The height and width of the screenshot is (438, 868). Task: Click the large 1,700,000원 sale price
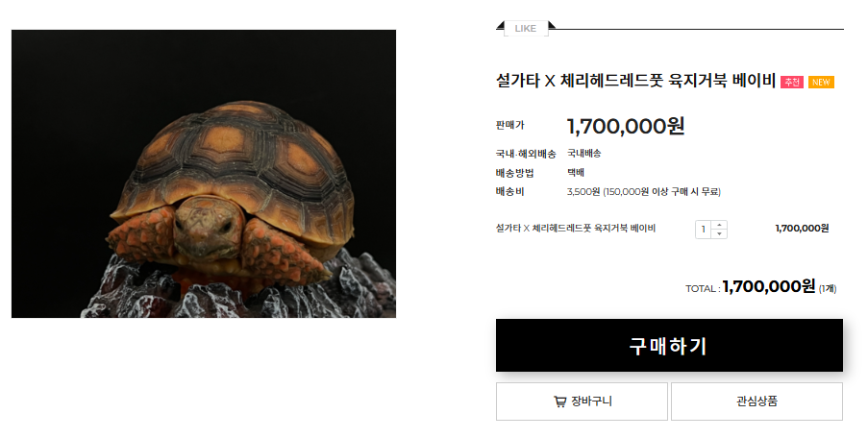click(626, 126)
